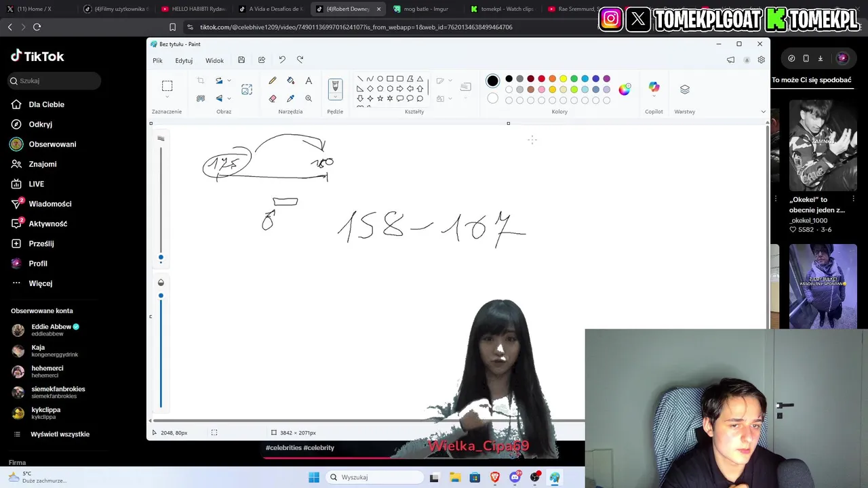Viewport: 868px width, 488px height.
Task: Select the Pencil tool in Paint
Action: (x=273, y=81)
